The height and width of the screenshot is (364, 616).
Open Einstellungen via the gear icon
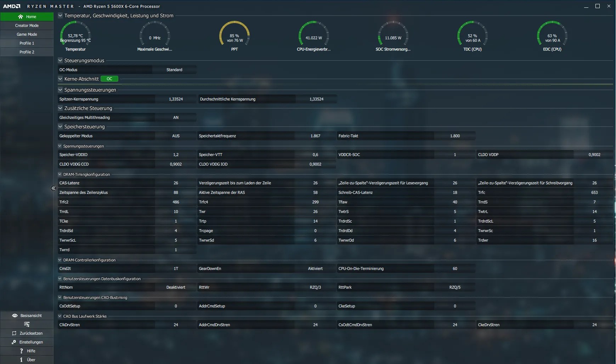(x=14, y=342)
